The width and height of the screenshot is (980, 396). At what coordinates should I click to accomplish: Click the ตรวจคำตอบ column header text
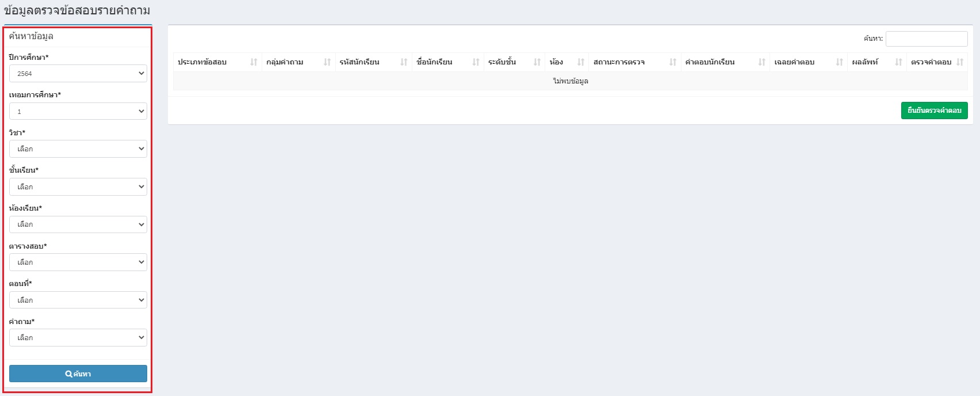coord(931,62)
